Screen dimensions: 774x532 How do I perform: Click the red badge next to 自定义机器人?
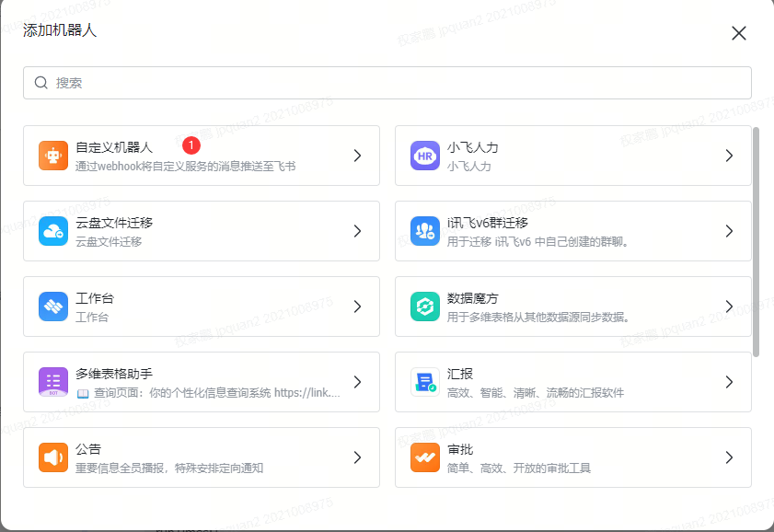pos(191,145)
